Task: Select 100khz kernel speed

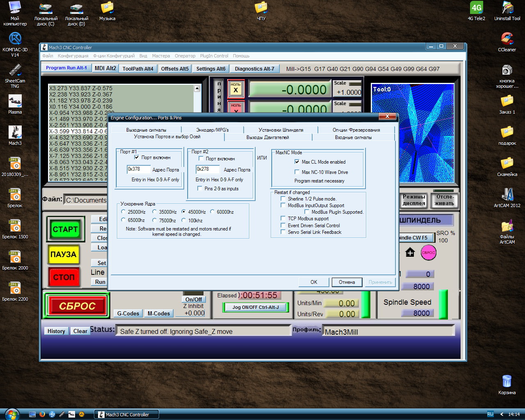Action: click(x=184, y=220)
